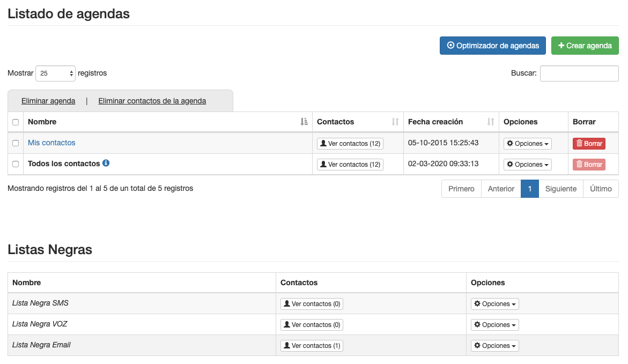Expand Opciones dropdown for Mis contactos

(x=527, y=144)
